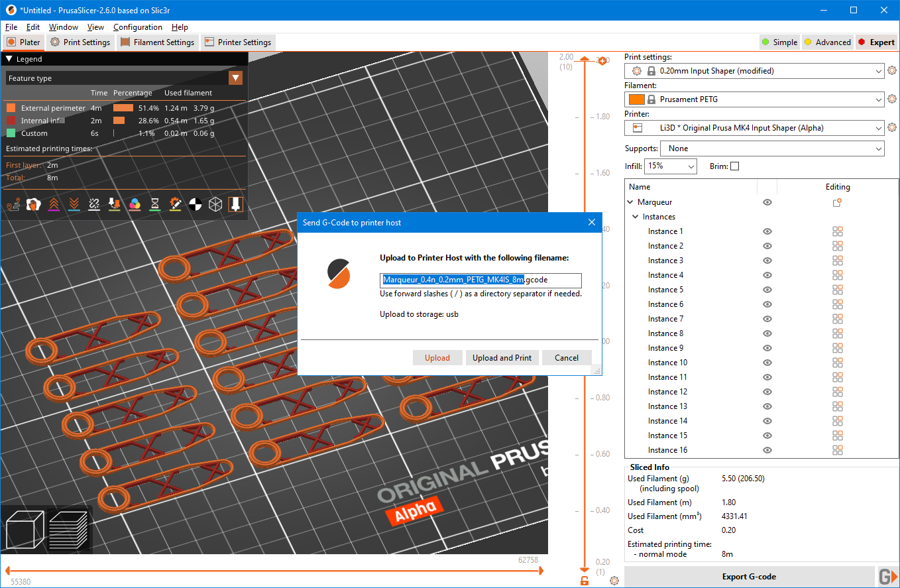Click the sliced layers preview icon
Screen dimensions: 900x588
(68, 530)
